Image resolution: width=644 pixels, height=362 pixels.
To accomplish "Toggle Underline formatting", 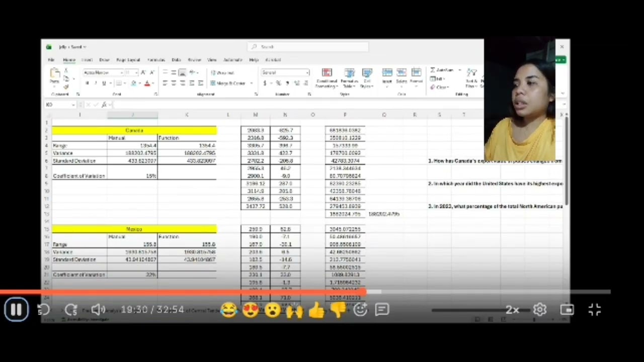I will tap(104, 83).
